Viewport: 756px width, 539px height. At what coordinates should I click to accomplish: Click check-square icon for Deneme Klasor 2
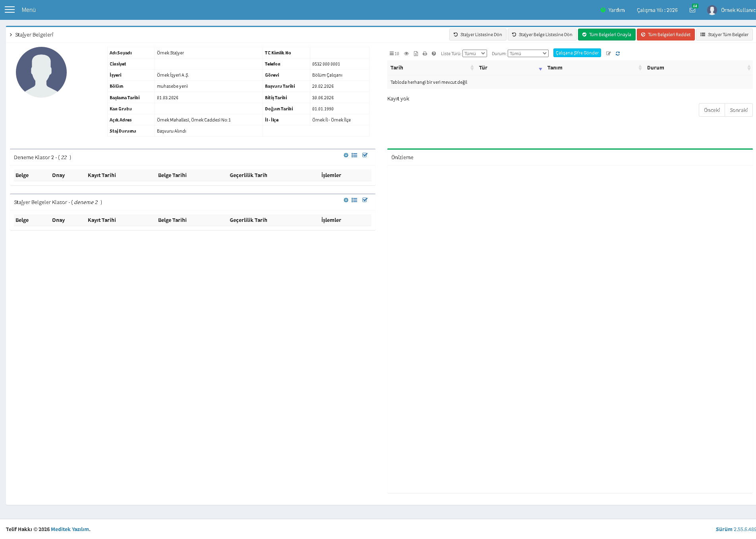click(x=365, y=155)
